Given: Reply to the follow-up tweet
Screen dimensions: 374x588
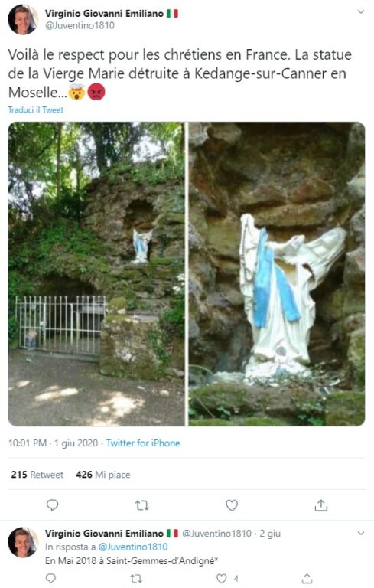Looking at the screenshot, I should click(x=50, y=578).
